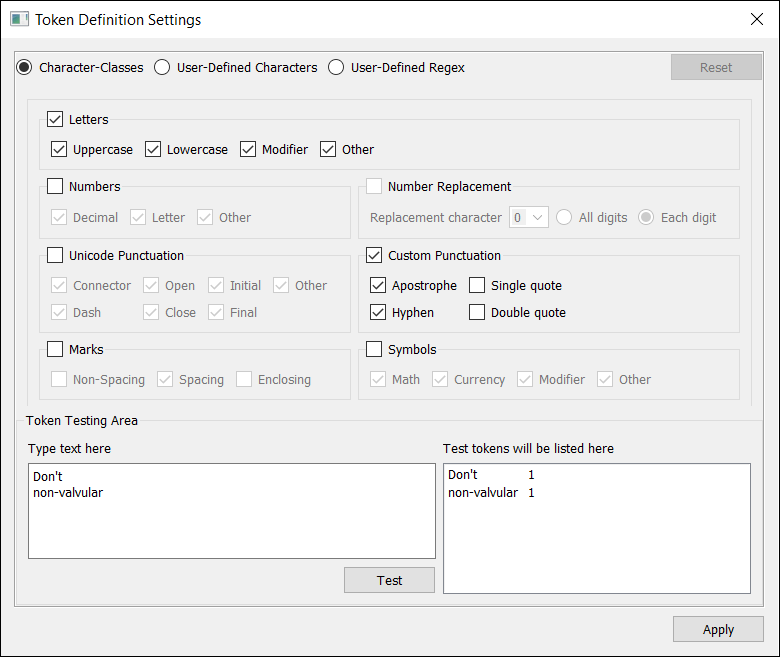Enable the Symbols group checkbox

coord(374,350)
